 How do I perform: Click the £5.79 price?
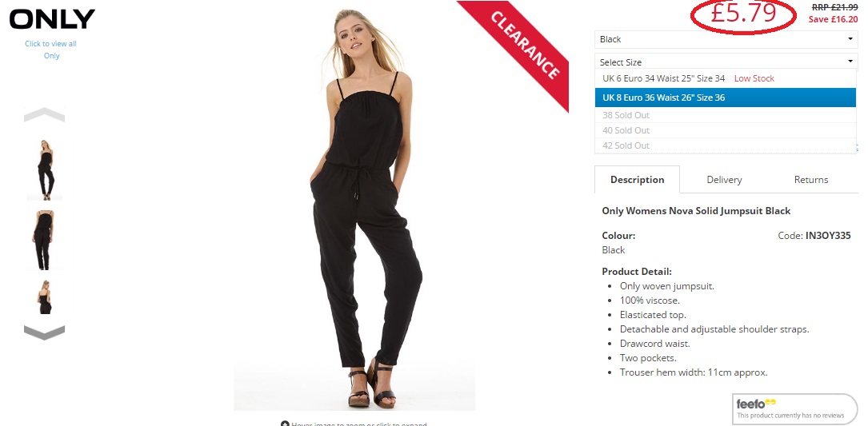click(743, 15)
